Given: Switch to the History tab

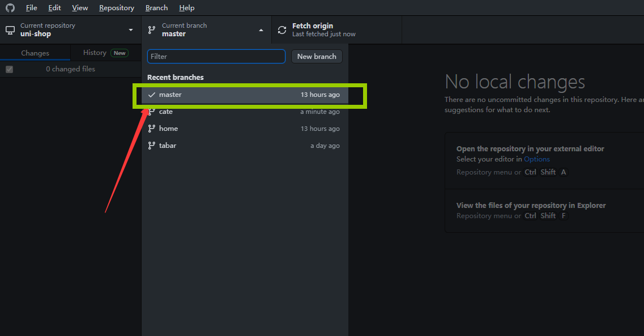Looking at the screenshot, I should click(105, 53).
